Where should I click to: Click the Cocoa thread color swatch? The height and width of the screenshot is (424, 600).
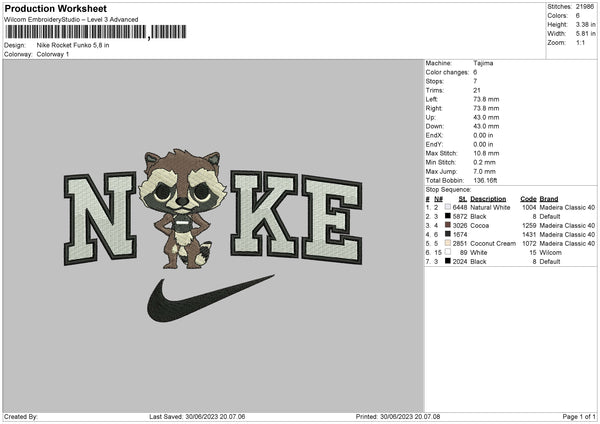point(448,225)
